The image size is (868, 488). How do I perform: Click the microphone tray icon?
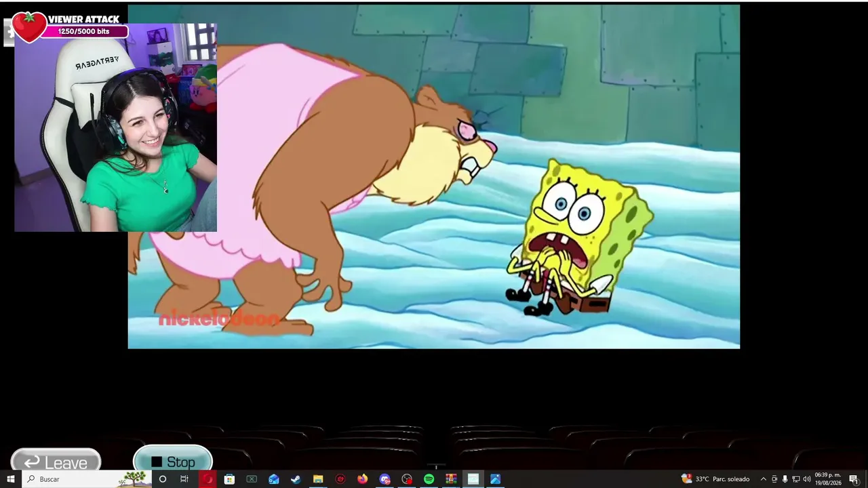tap(785, 479)
